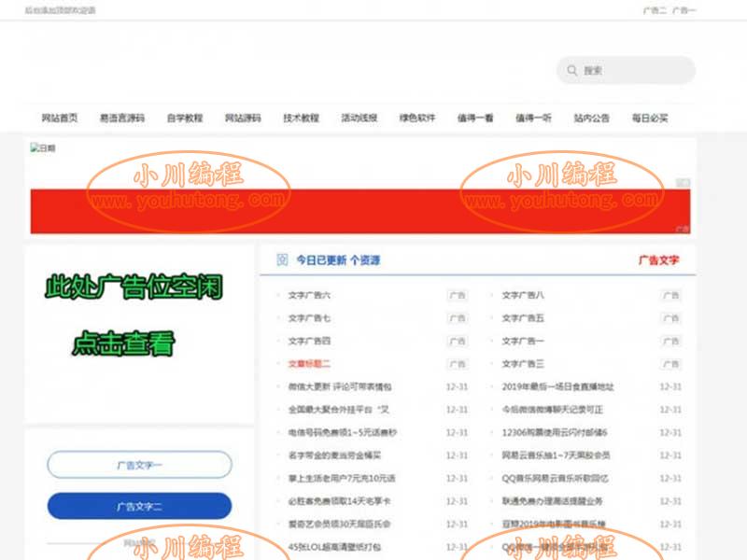747x560 pixels.
Task: Open the 文字广告一 link in list
Action: 523,341
